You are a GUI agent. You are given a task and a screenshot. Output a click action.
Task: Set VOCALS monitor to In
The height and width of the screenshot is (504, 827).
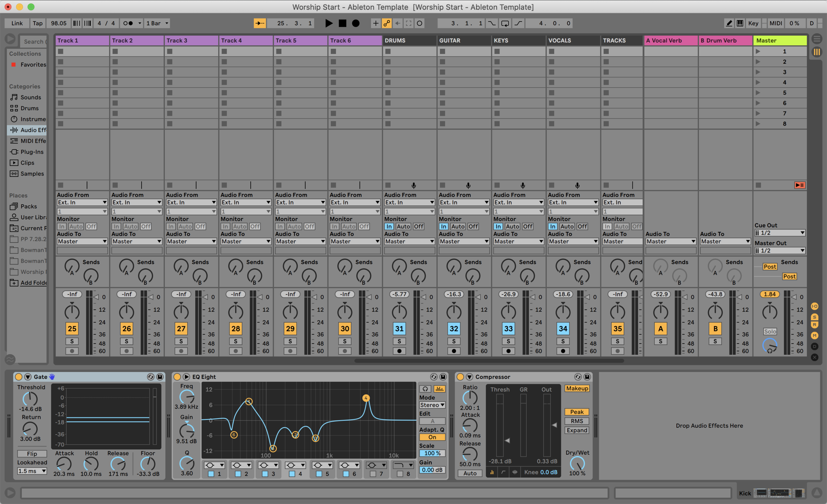point(552,227)
